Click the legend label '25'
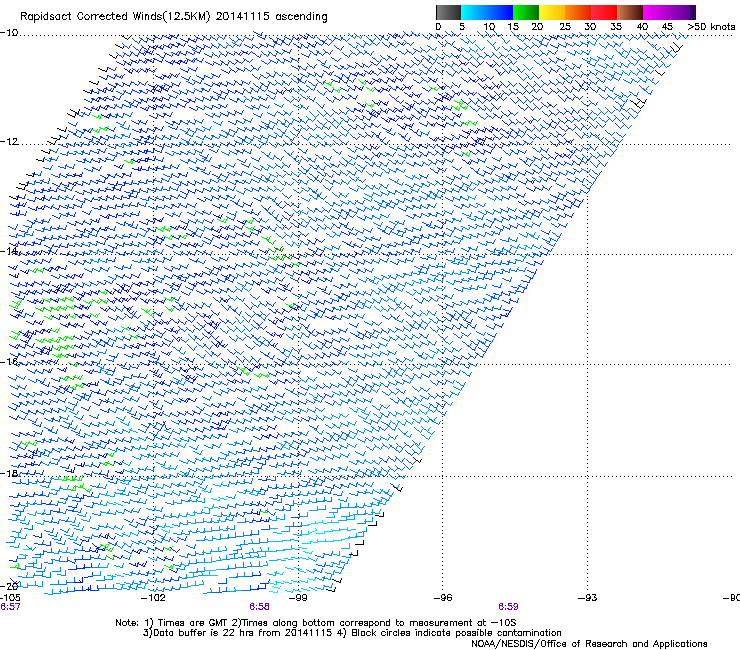This screenshot has height=650, width=740. [564, 27]
